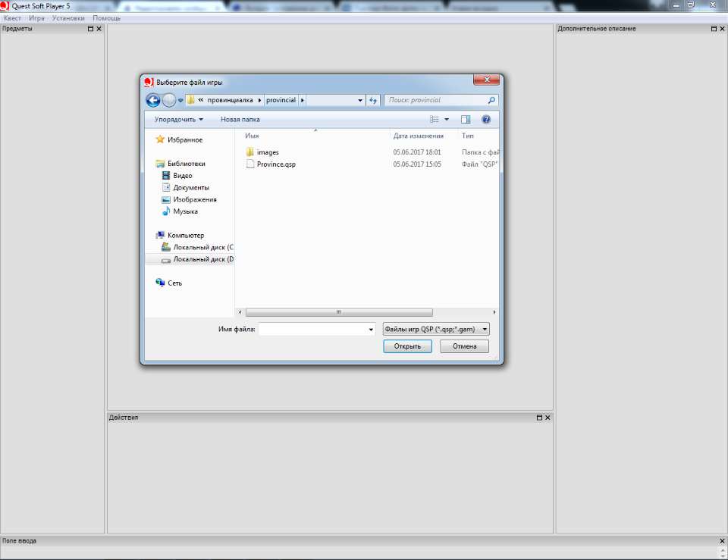728x560 pixels.
Task: Click the refresh icon beside the address bar
Action: click(x=373, y=100)
